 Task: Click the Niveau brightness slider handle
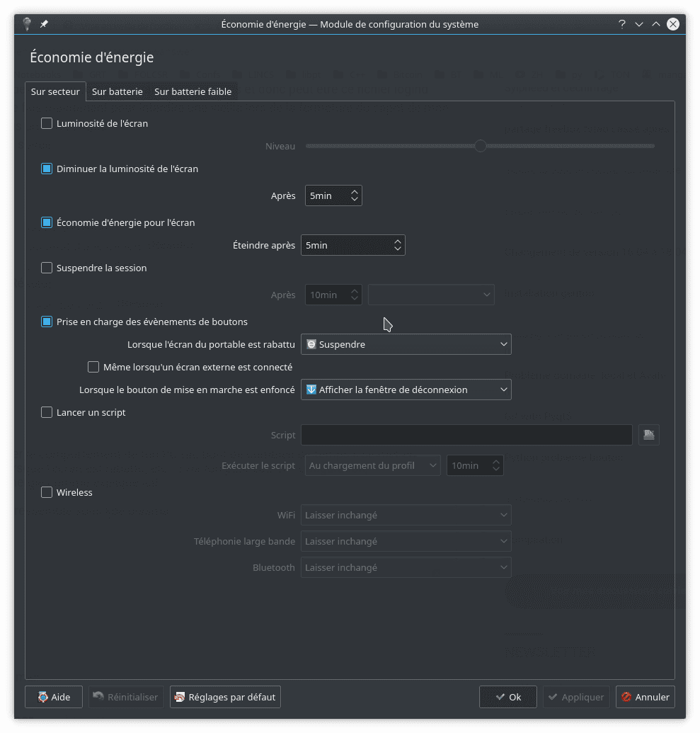(481, 146)
